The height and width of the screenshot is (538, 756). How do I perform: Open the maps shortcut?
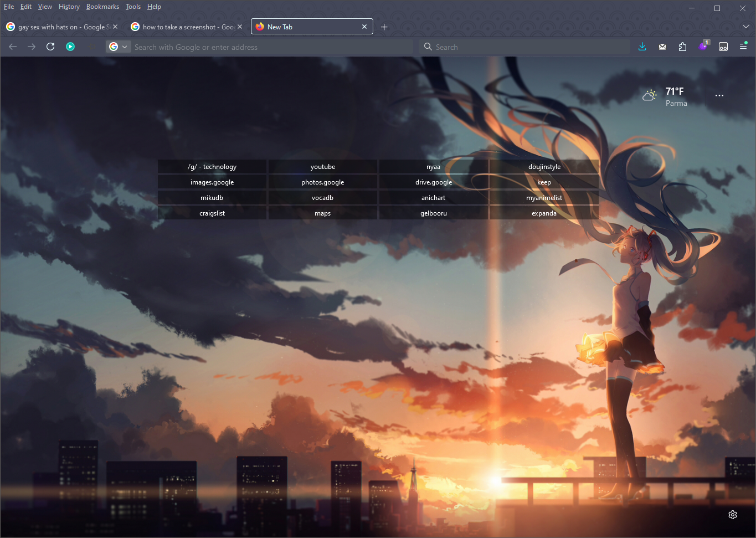coord(323,213)
